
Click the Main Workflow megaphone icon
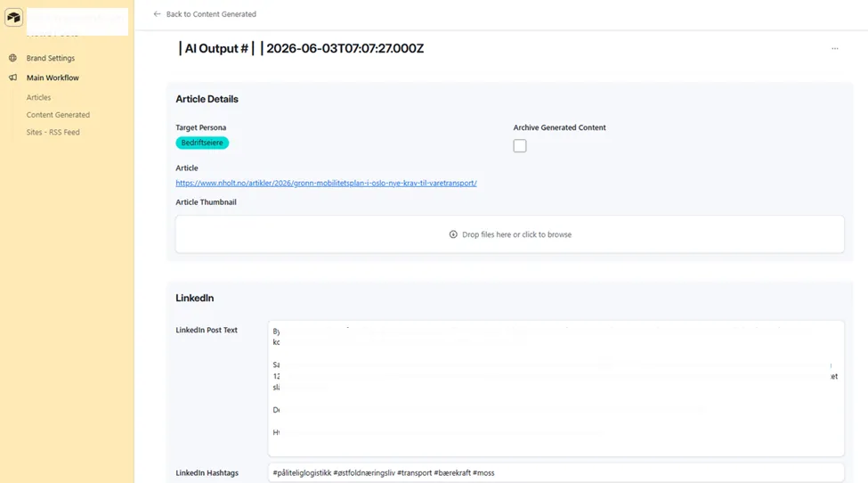[12, 78]
